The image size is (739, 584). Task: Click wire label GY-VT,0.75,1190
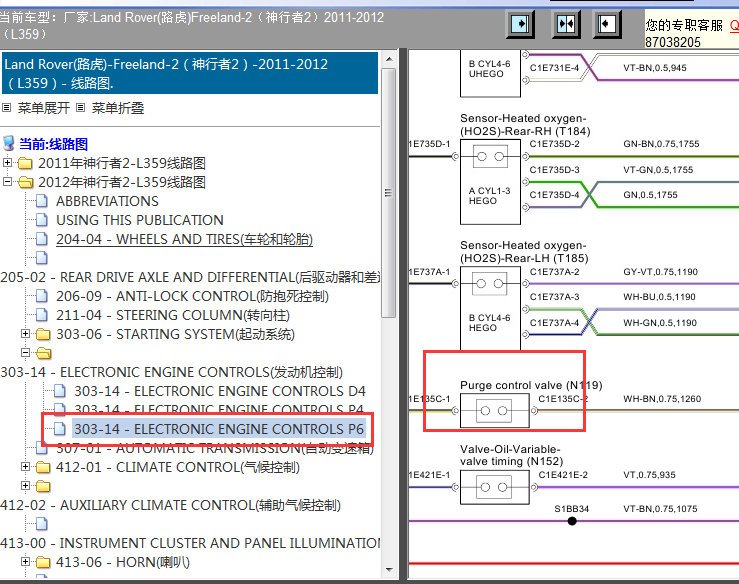coord(660,271)
